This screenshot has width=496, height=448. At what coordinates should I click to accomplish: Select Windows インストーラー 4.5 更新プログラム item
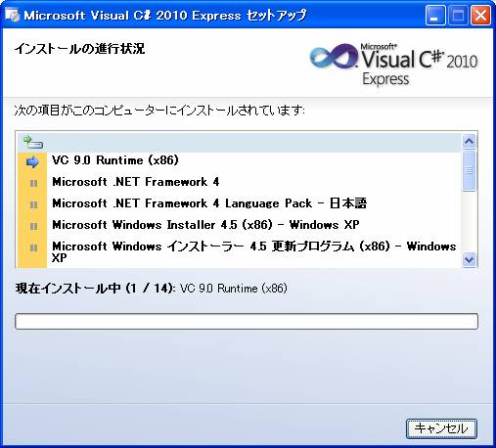point(253,251)
